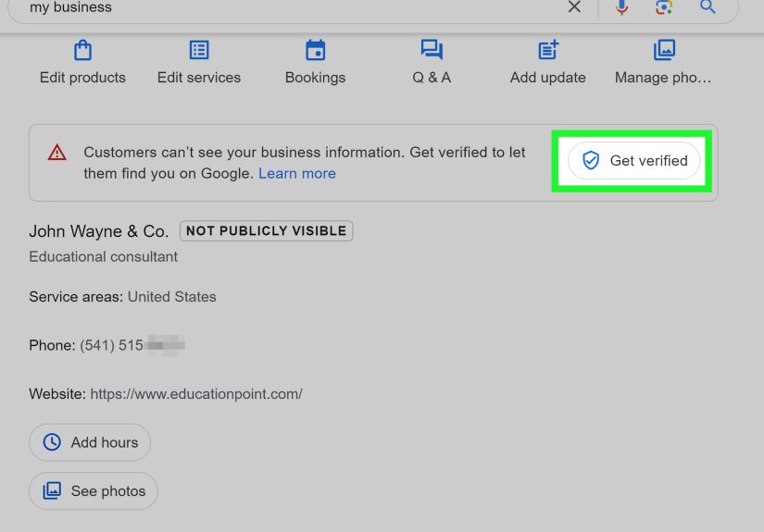Click the red warning triangle icon

(x=57, y=153)
